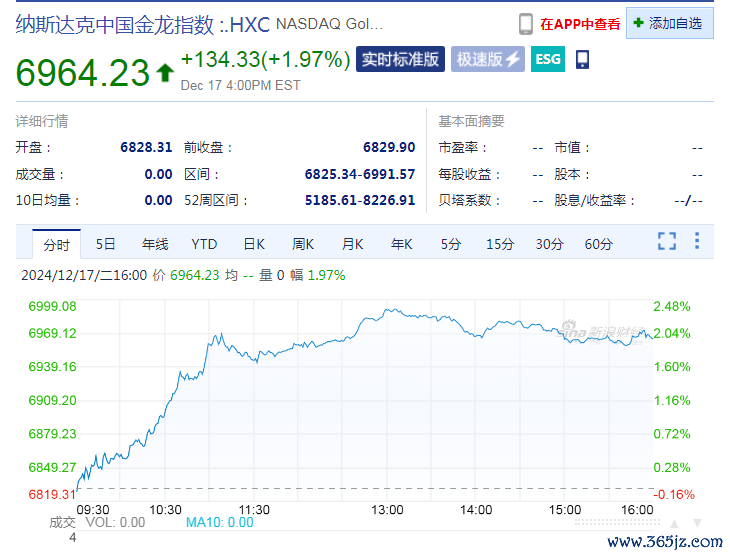
Task: Click the -0.16% right axis label
Action: pos(674,494)
